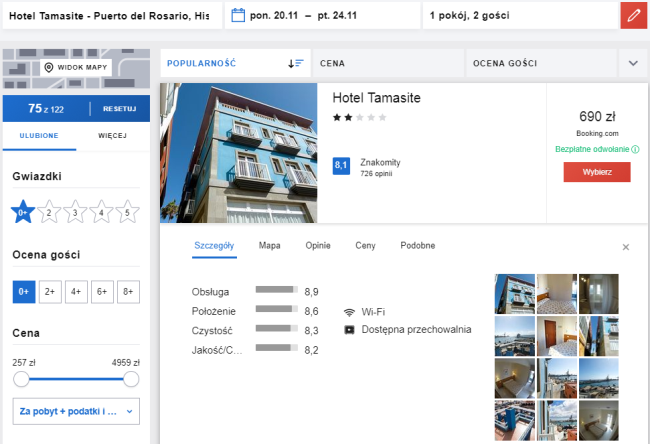650x444 pixels.
Task: Open the first hotel gallery thumbnail
Action: (x=514, y=294)
